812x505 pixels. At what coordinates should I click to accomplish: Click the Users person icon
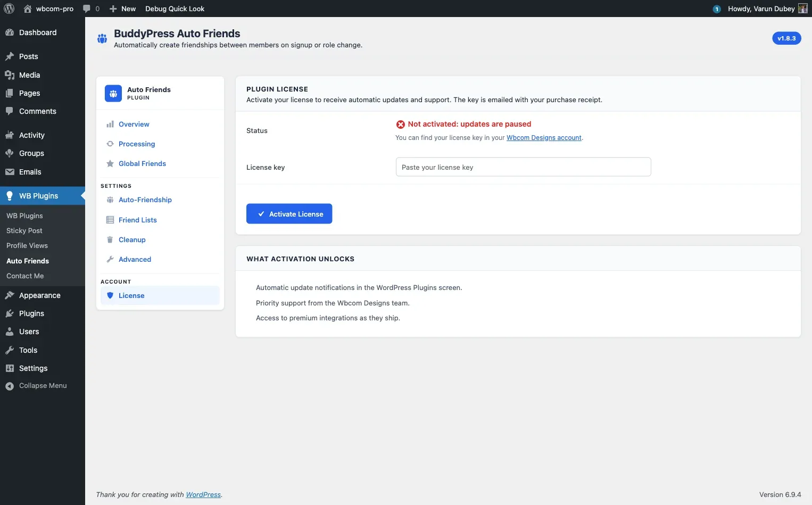pyautogui.click(x=10, y=332)
